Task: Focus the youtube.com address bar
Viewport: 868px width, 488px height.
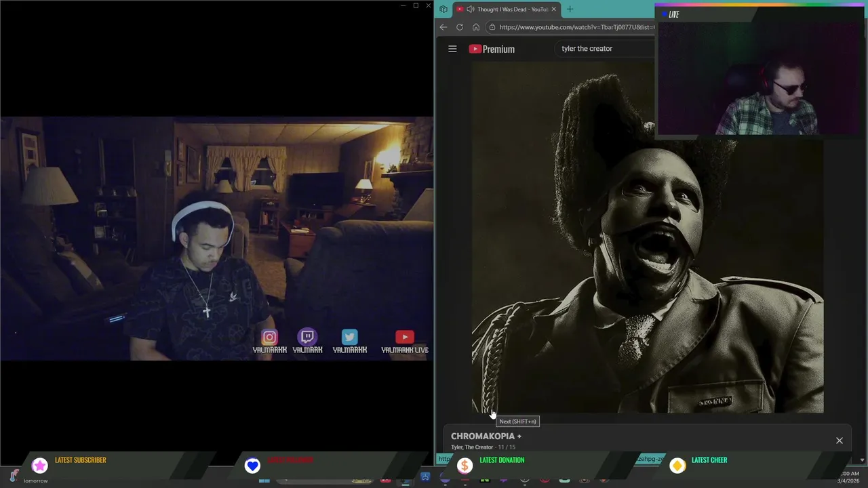Action: coord(576,27)
